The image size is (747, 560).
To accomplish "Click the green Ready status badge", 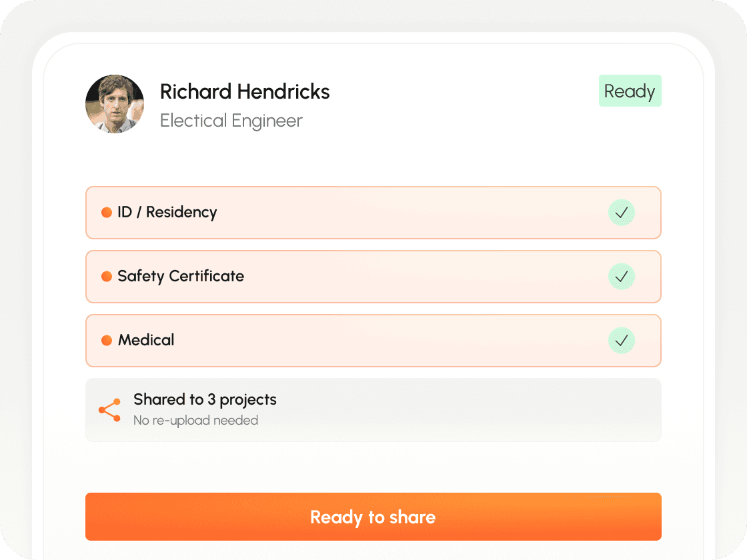I will (630, 91).
